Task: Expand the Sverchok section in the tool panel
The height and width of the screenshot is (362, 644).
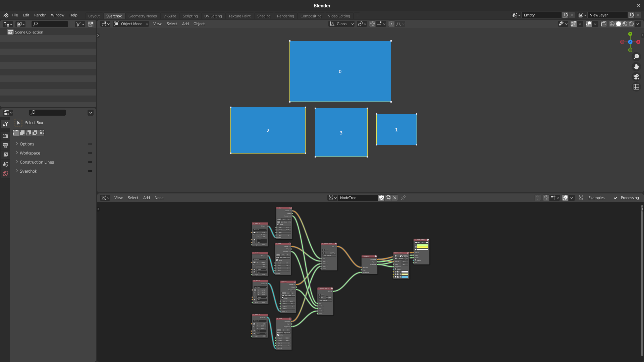Action: coord(28,171)
